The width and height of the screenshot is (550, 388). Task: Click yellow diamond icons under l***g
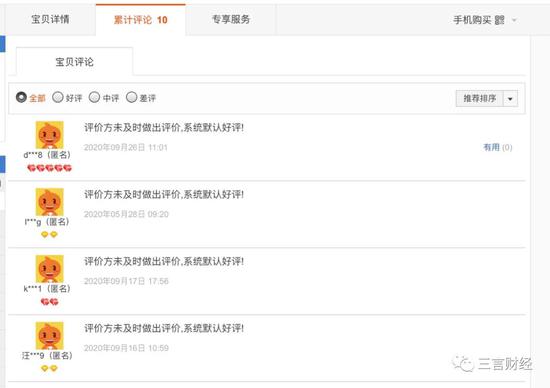point(49,234)
